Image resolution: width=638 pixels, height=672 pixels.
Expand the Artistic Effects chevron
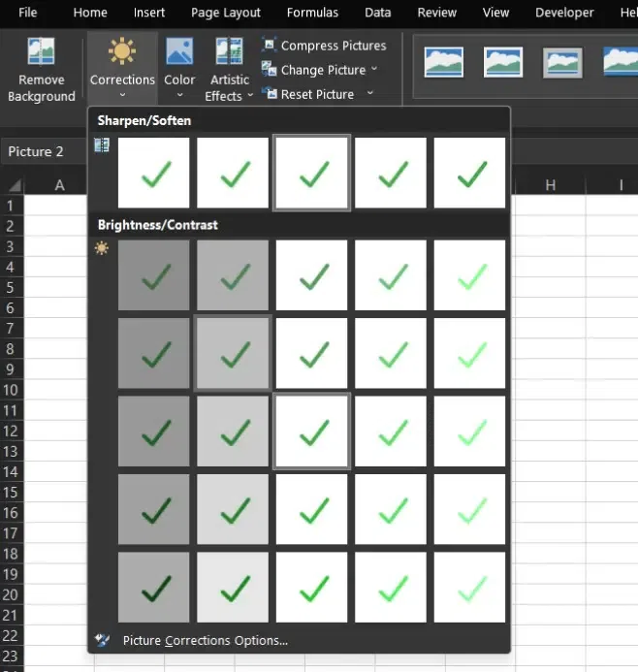tap(251, 95)
